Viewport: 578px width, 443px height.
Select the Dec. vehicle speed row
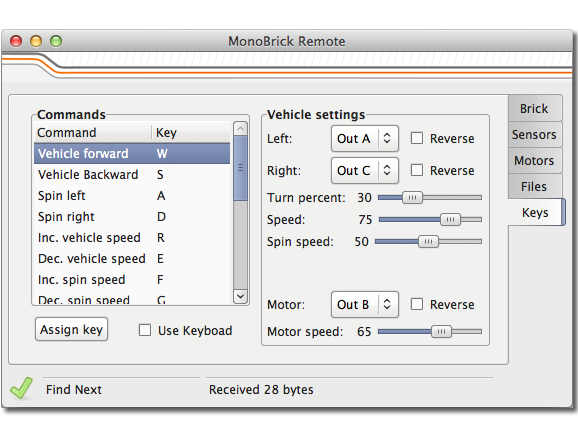click(x=132, y=258)
